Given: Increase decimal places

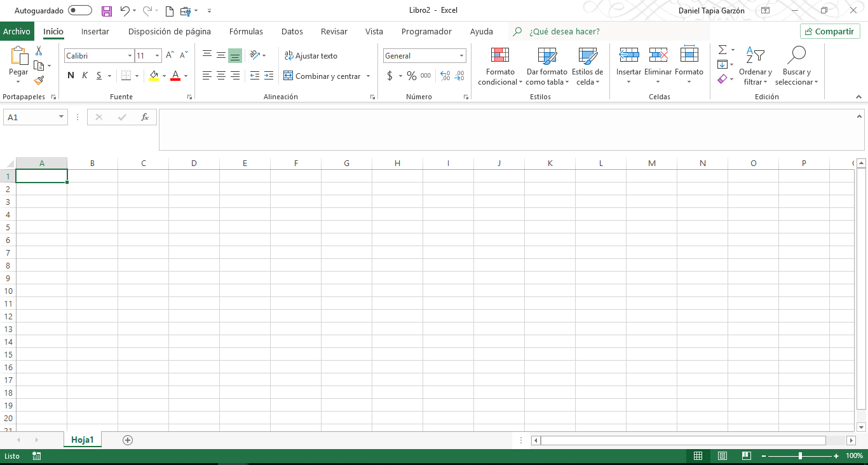Looking at the screenshot, I should [x=445, y=76].
